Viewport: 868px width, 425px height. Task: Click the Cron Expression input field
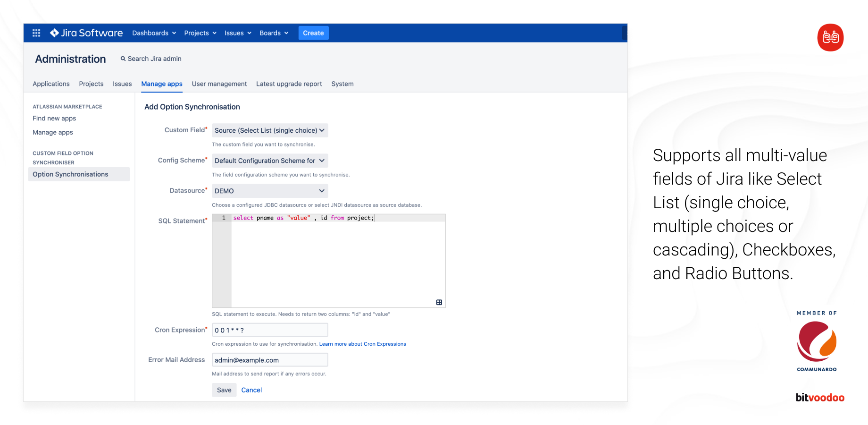270,330
